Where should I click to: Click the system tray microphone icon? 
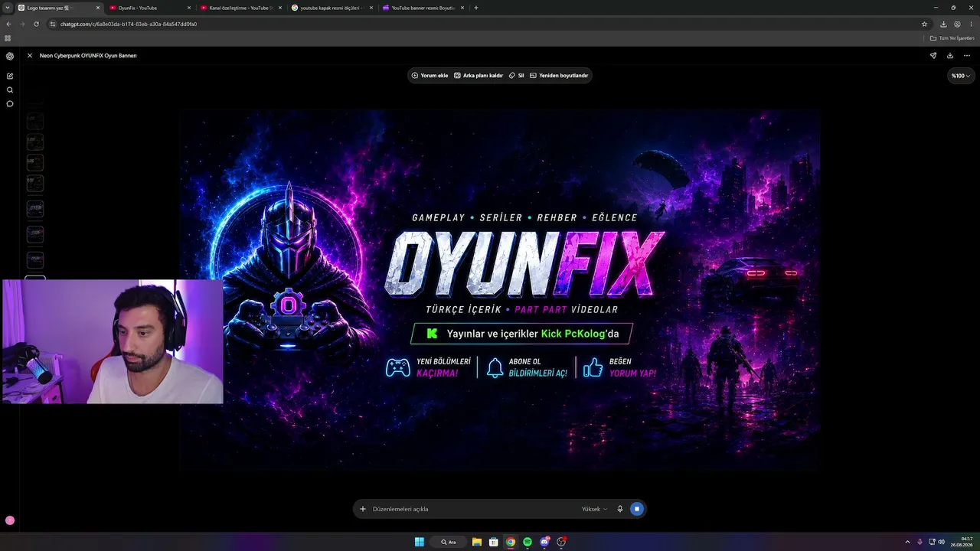(x=920, y=542)
